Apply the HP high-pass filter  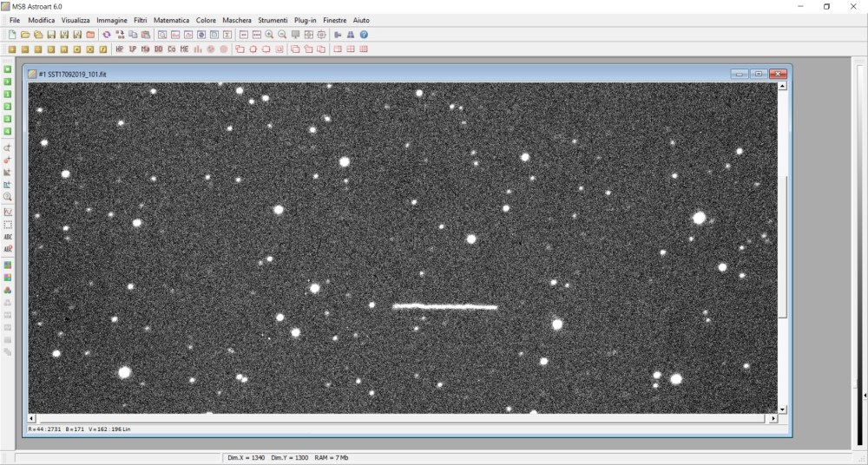120,49
